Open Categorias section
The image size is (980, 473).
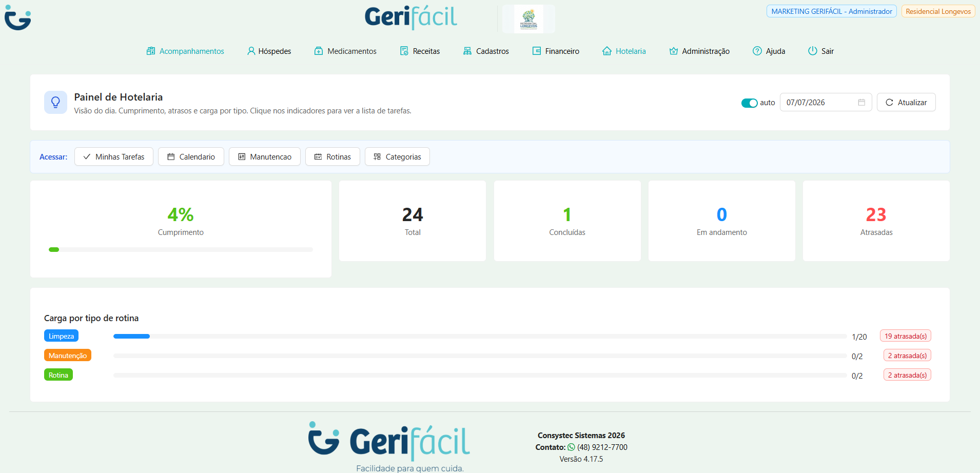[397, 156]
